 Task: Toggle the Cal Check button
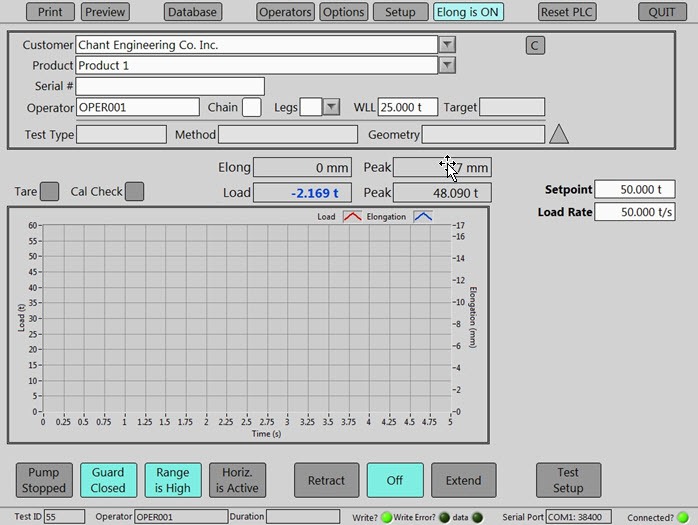tap(134, 191)
